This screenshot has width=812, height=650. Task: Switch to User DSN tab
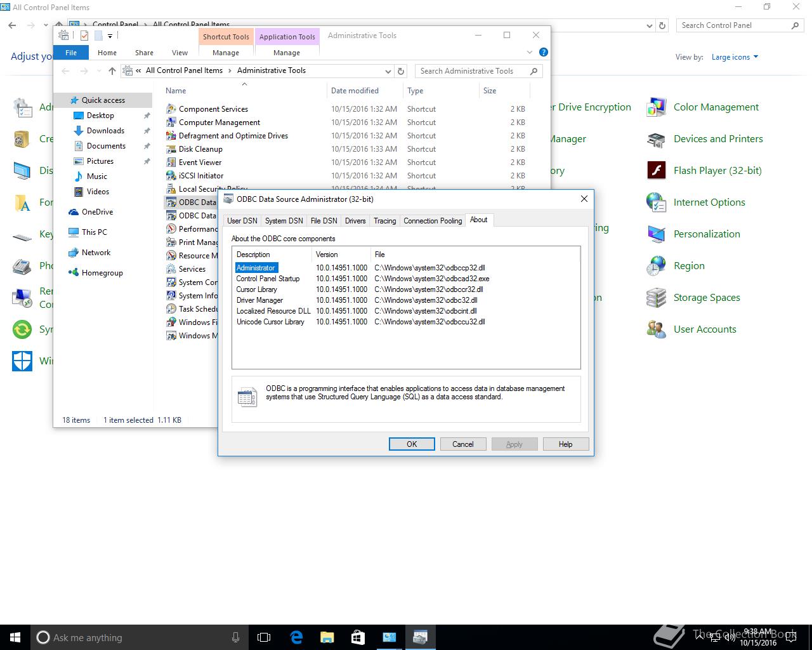point(242,221)
